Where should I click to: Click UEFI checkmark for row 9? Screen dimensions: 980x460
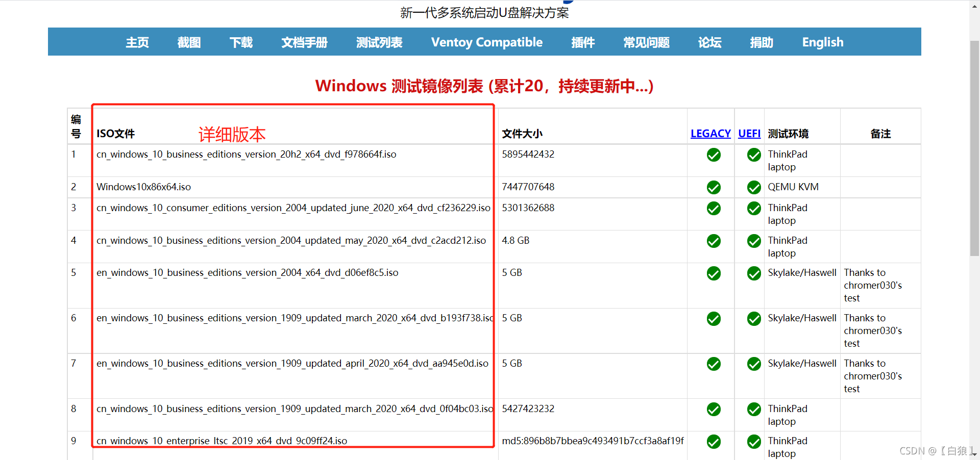tap(754, 442)
